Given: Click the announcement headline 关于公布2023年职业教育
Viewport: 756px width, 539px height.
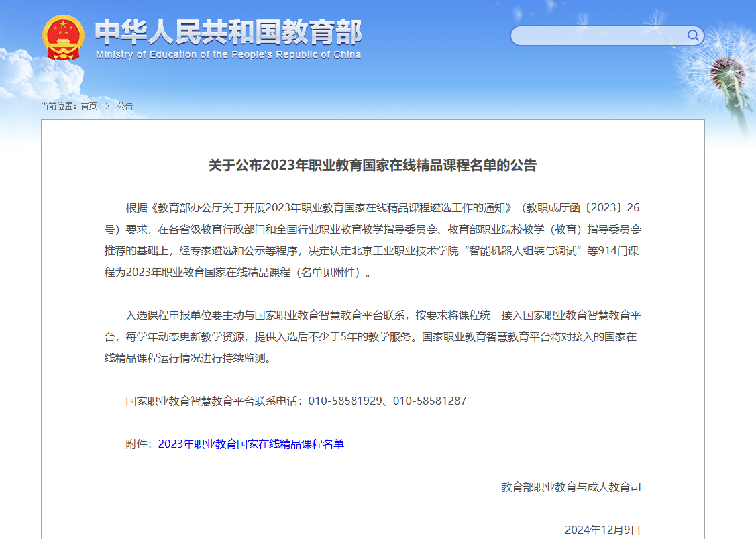Looking at the screenshot, I should [372, 166].
